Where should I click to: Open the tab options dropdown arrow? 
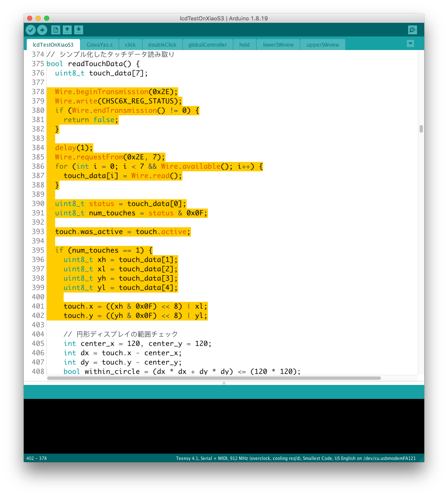[x=410, y=43]
